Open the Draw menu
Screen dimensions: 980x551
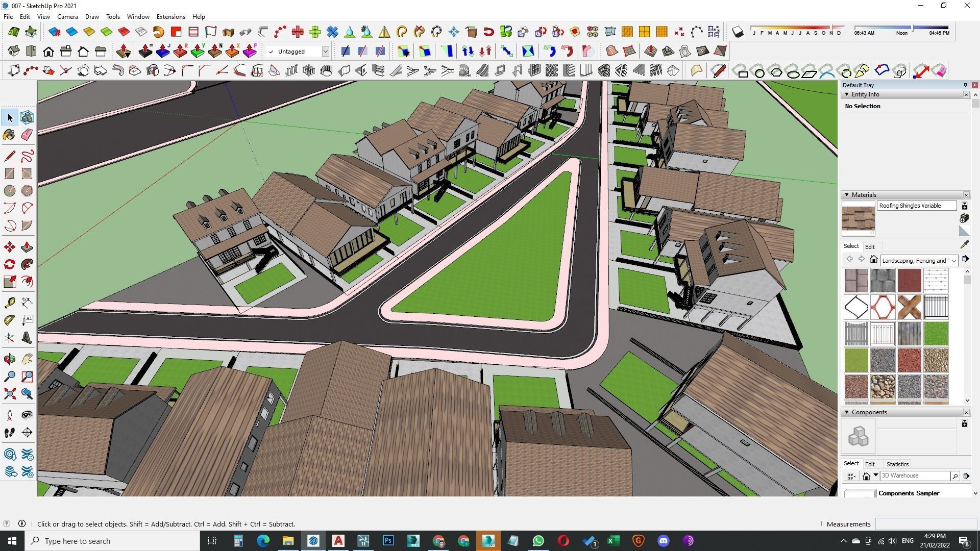92,17
